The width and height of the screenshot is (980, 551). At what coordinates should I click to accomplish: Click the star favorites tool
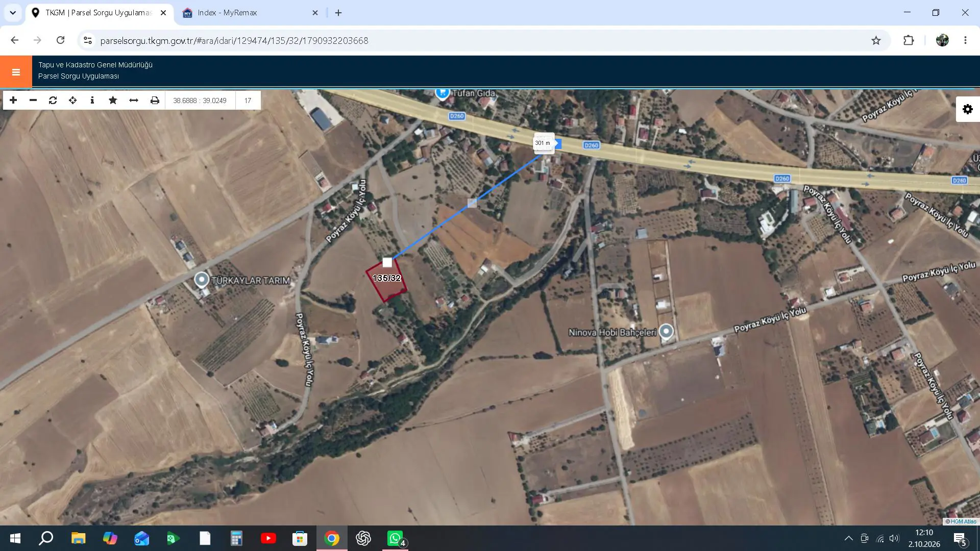[113, 101]
